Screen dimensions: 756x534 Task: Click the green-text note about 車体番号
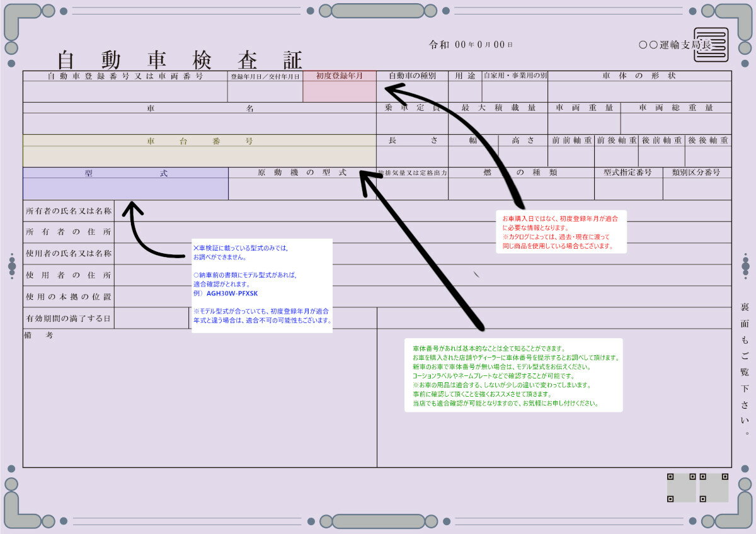[x=513, y=375]
